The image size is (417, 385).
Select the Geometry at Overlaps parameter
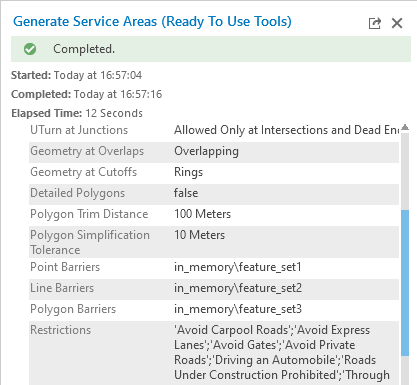(x=87, y=151)
